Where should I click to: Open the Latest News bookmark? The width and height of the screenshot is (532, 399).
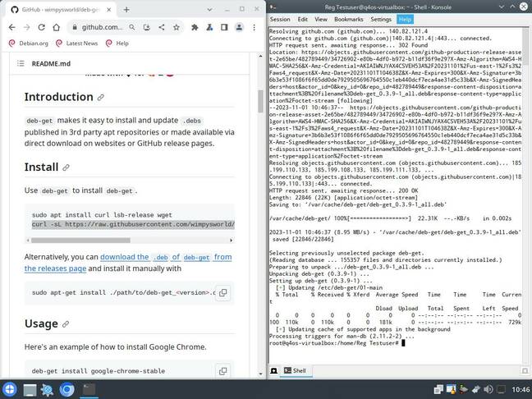pyautogui.click(x=77, y=44)
